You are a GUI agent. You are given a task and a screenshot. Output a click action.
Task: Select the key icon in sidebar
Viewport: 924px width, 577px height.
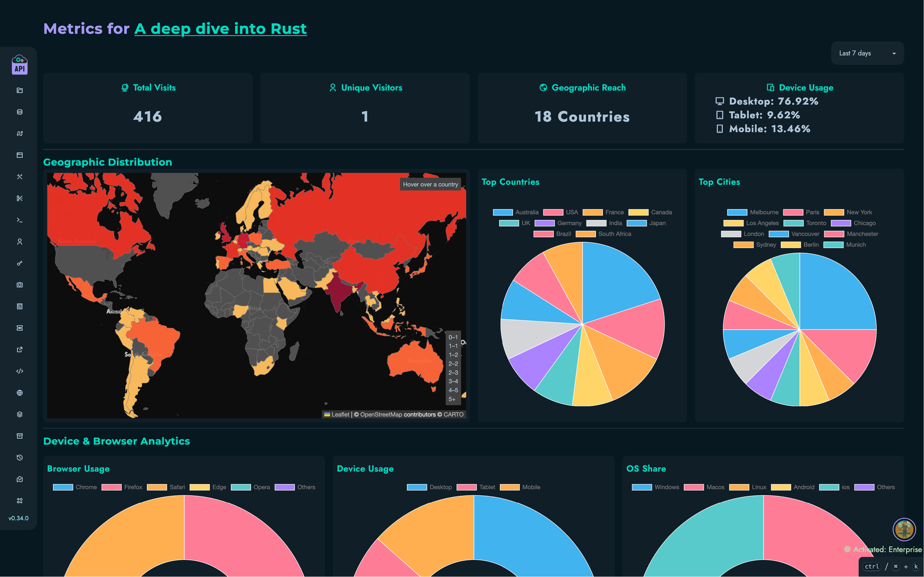coord(19,263)
